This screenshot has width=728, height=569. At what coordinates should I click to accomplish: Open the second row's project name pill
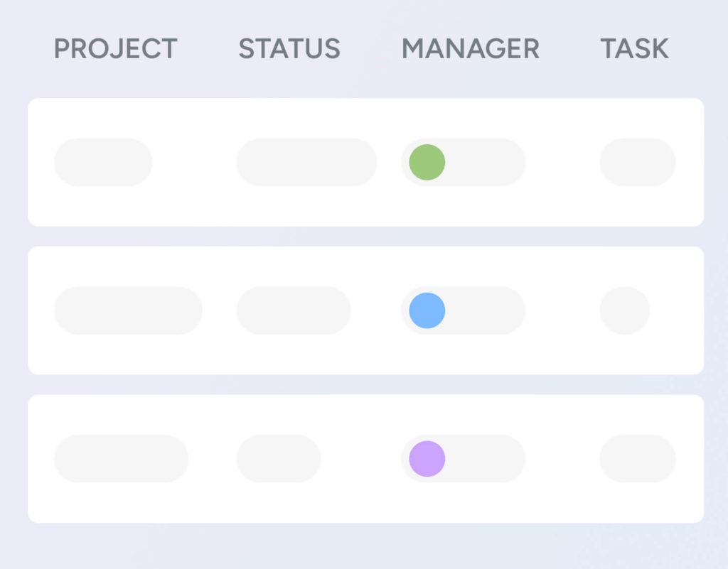coord(128,310)
